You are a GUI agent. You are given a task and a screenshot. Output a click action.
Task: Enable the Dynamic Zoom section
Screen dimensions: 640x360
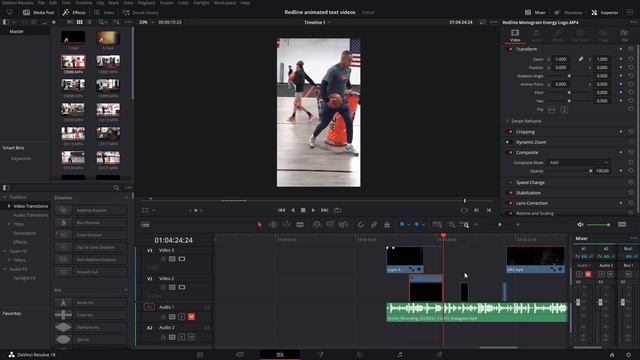508,142
